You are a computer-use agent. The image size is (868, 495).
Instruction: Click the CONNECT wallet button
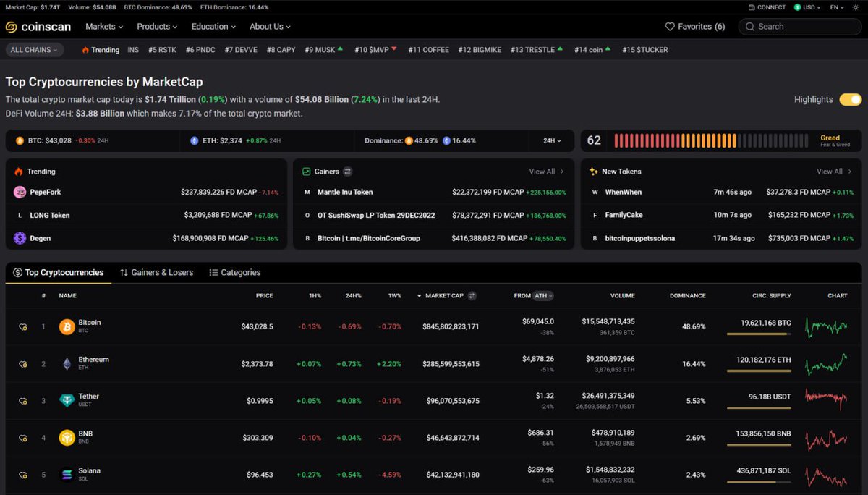tap(767, 7)
